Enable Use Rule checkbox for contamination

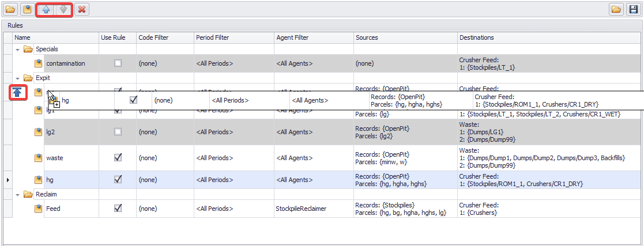click(x=118, y=63)
